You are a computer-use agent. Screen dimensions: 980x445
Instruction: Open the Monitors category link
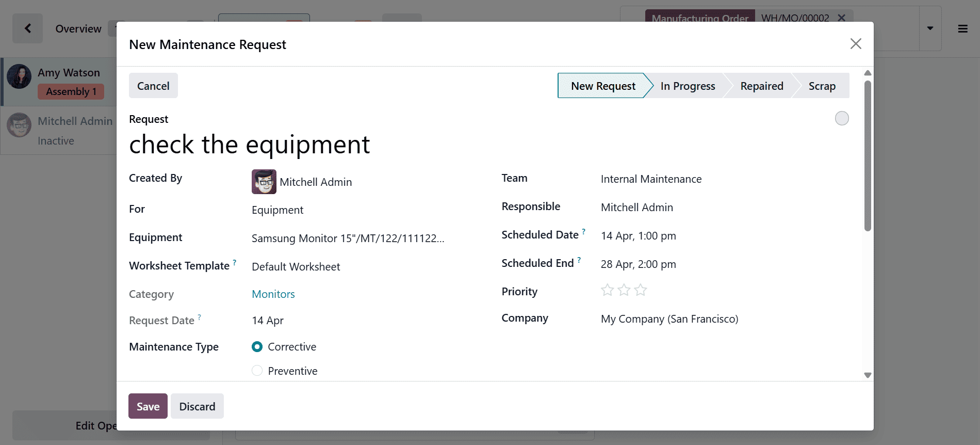point(273,294)
